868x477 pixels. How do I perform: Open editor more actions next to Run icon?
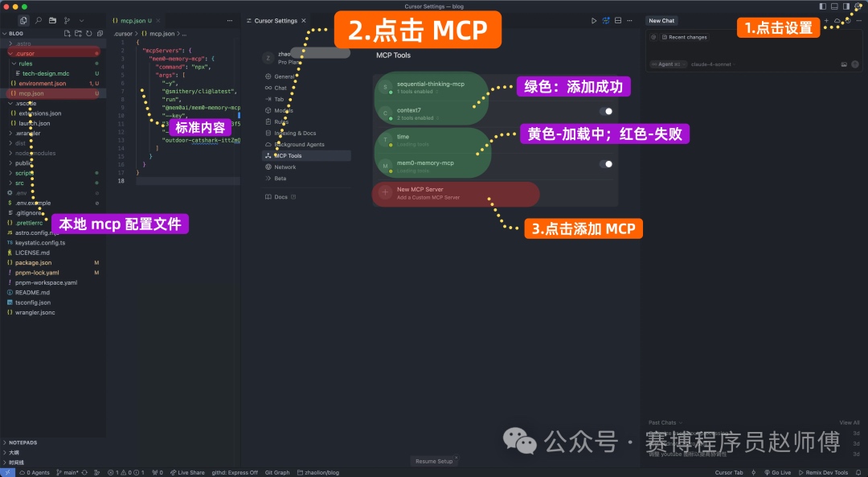[629, 20]
